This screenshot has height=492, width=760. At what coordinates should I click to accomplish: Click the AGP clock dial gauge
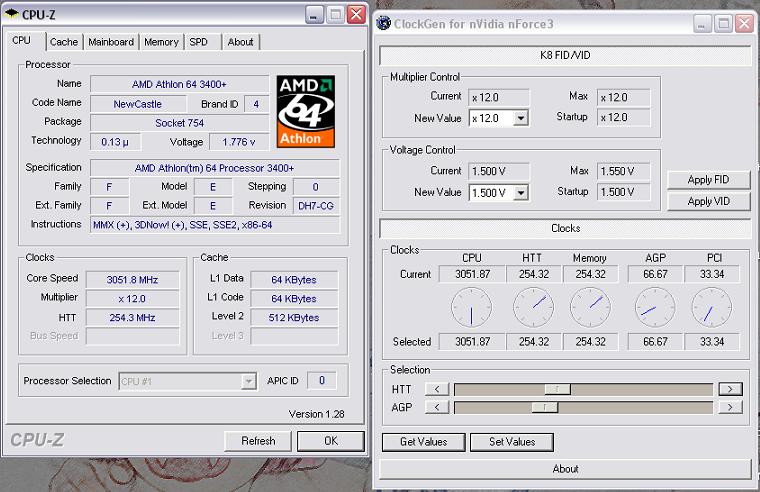655,307
